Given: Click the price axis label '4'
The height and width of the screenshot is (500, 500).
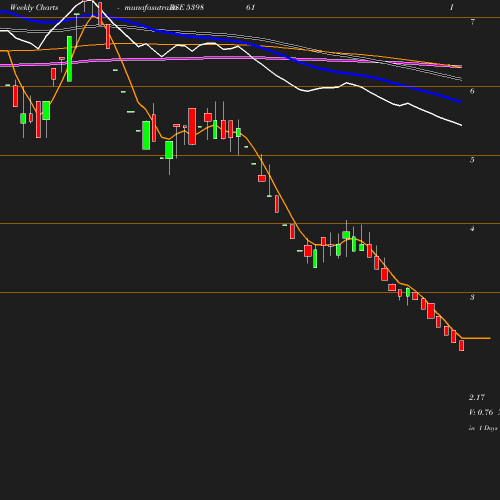Looking at the screenshot, I should [472, 229].
